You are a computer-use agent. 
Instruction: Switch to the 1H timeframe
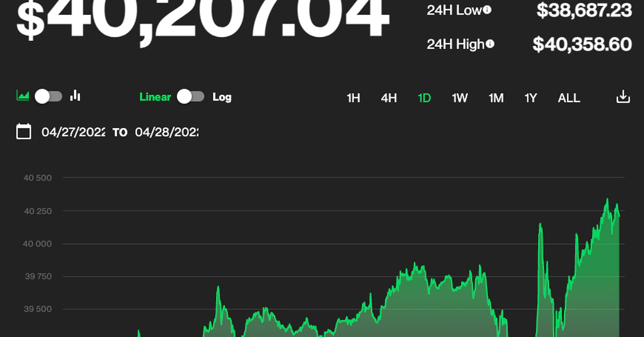pos(353,98)
